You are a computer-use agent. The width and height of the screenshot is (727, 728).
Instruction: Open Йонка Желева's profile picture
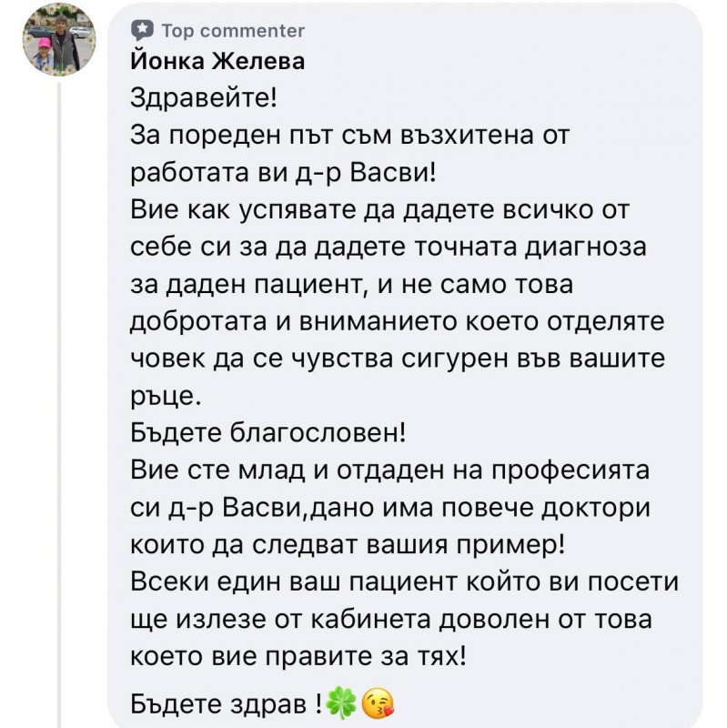[59, 39]
